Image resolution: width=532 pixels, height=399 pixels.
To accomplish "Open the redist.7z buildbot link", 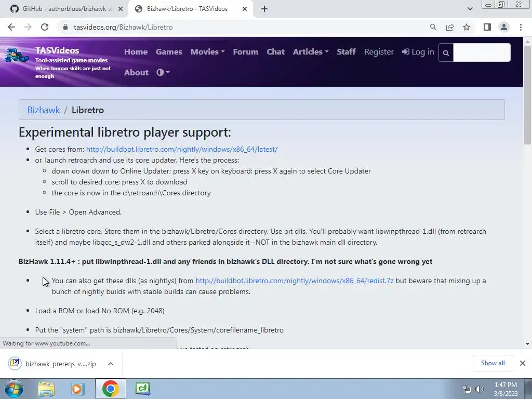I will (295, 281).
